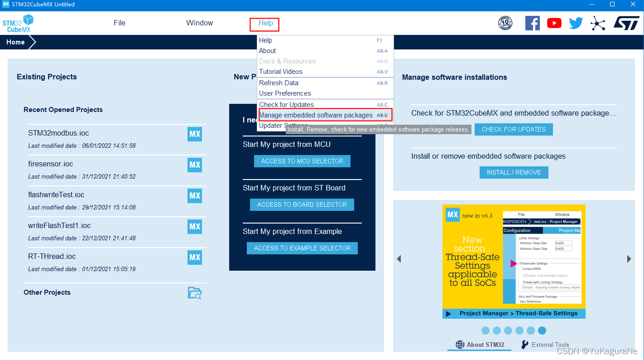Open RT-THread.ioc via its MX icon
Screen dimensions: 644x360
pyautogui.click(x=195, y=258)
